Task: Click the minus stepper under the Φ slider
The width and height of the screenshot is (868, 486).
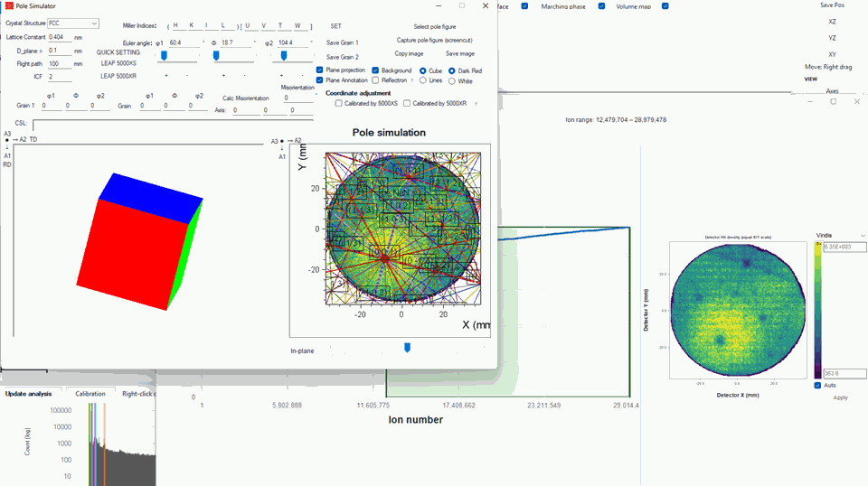Action: point(245,75)
